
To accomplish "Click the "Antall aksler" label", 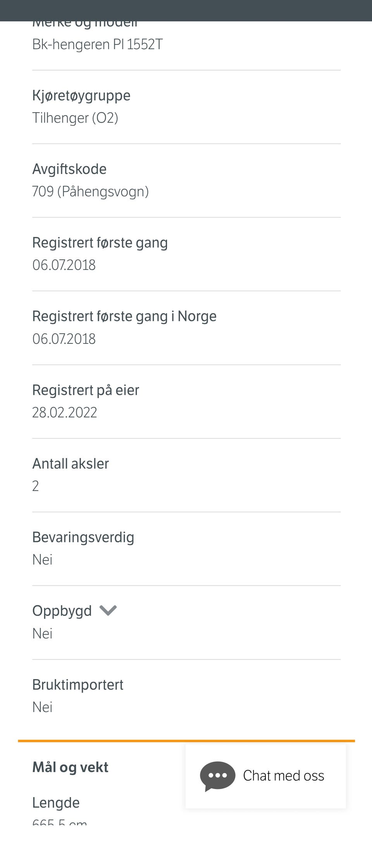I will click(x=71, y=464).
